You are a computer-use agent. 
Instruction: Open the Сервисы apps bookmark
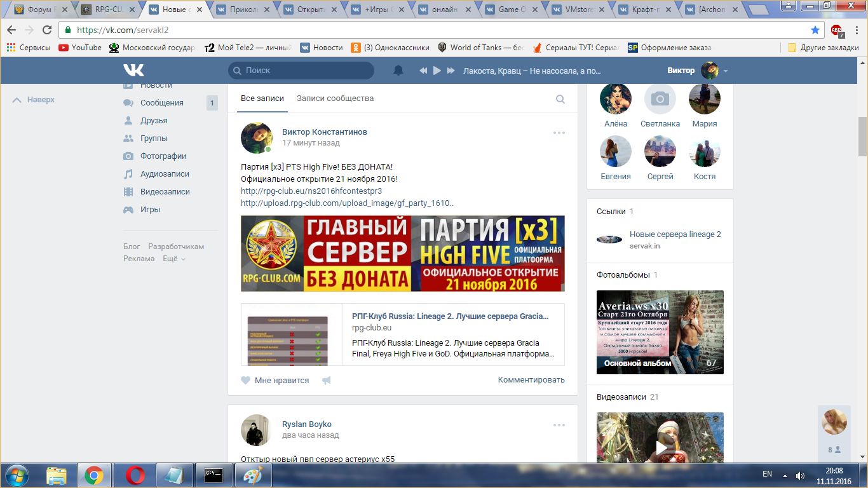(28, 48)
